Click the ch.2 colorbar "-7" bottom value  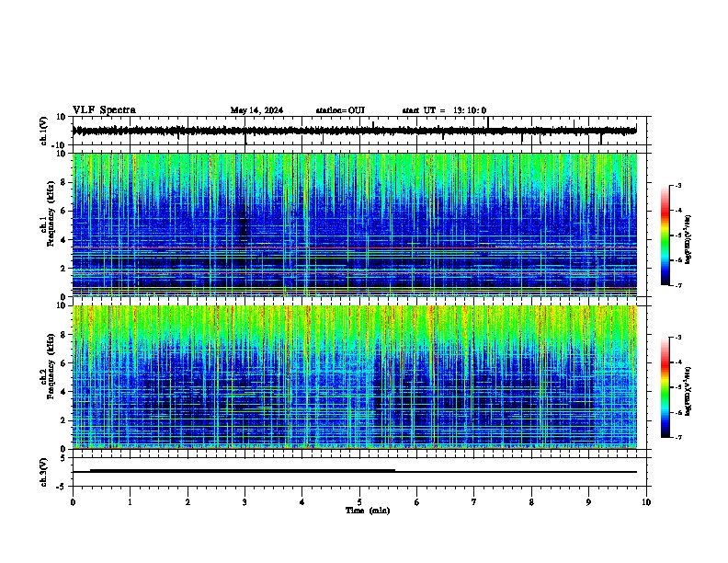click(x=677, y=437)
